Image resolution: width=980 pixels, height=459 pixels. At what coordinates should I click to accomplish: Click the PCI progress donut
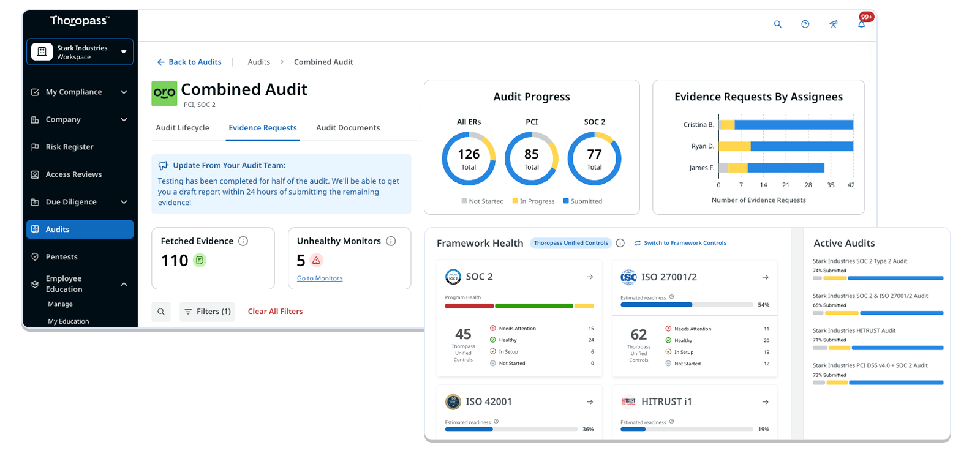532,159
